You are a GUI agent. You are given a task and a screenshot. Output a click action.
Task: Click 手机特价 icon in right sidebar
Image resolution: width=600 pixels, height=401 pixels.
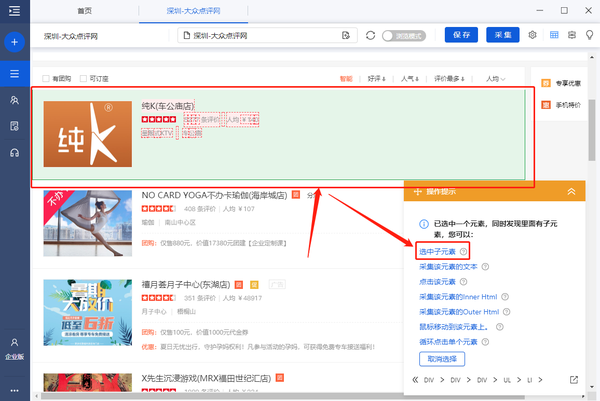coord(546,104)
